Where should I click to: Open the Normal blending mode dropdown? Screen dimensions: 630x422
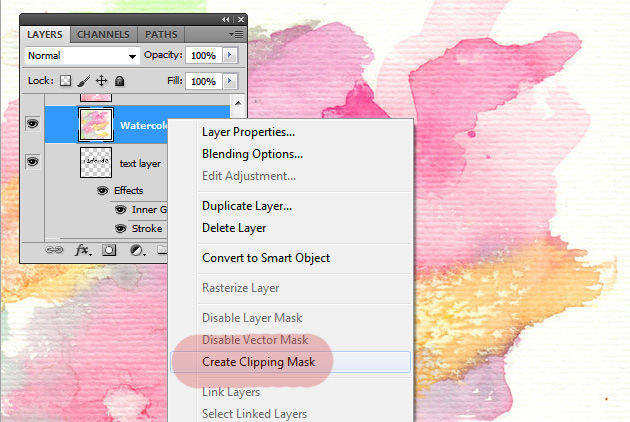click(82, 56)
